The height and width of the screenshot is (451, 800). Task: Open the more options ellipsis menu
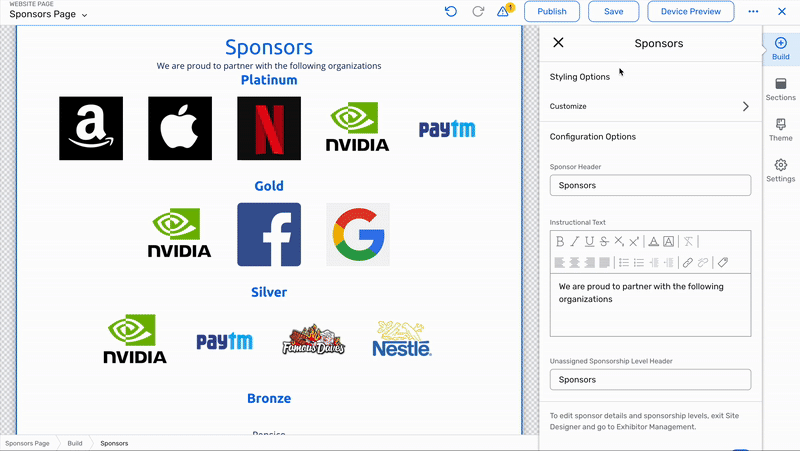(753, 11)
